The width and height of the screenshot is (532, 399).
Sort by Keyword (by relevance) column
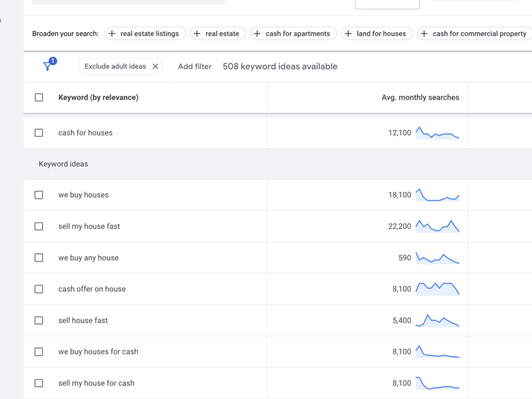[98, 98]
